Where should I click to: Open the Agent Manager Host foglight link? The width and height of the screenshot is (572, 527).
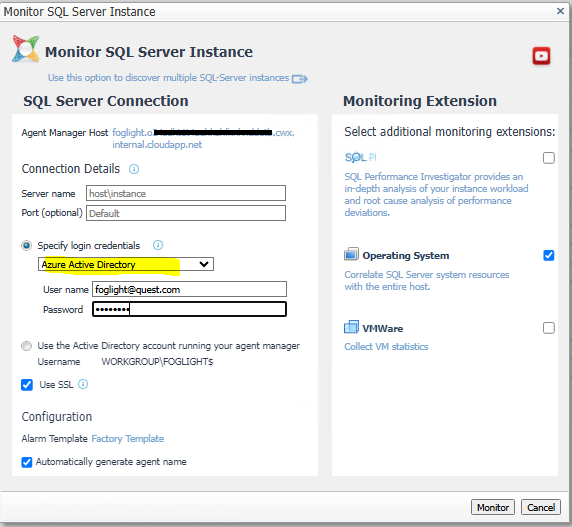[x=203, y=139]
